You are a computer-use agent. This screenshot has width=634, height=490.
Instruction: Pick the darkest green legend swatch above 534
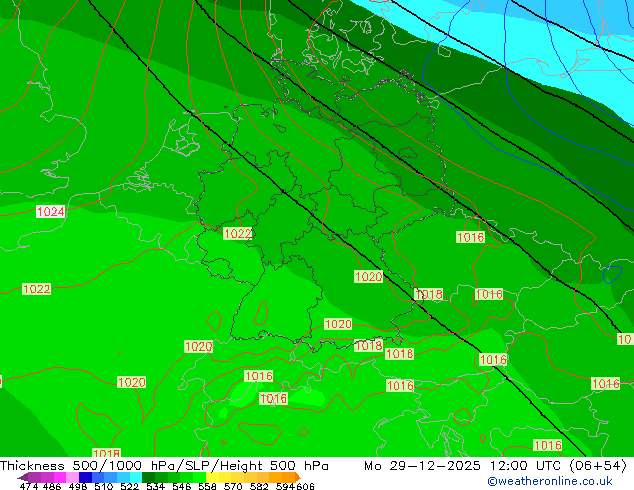pyautogui.click(x=148, y=477)
